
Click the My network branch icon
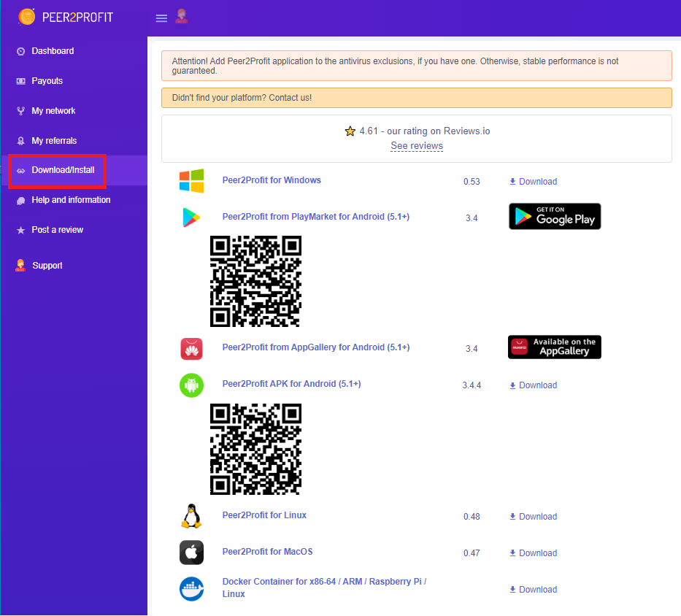tap(21, 111)
